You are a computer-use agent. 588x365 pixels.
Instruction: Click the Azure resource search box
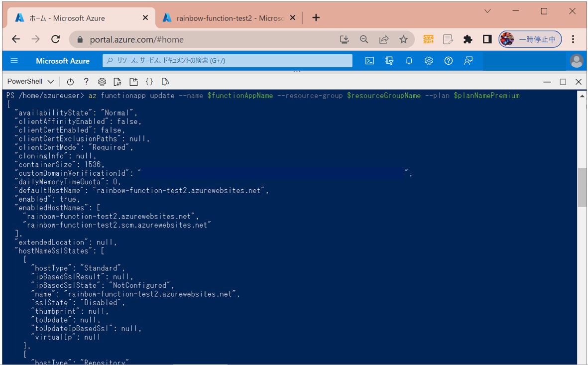[x=228, y=61]
